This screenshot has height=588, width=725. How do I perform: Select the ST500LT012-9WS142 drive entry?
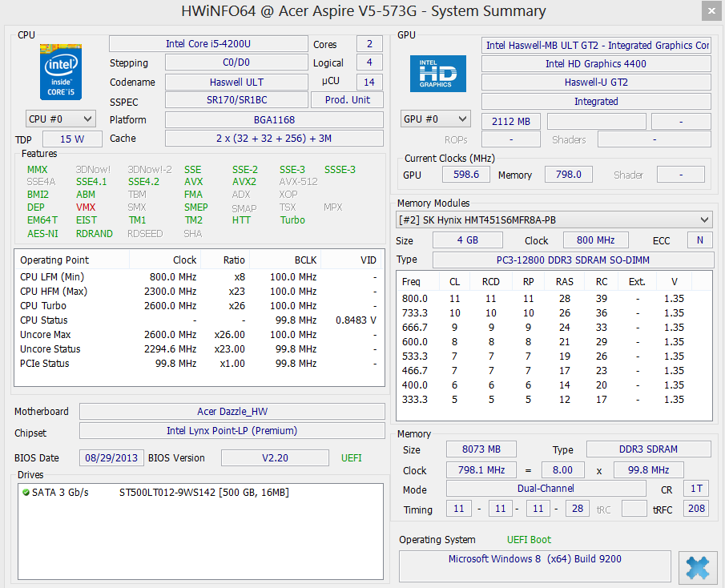click(200, 493)
